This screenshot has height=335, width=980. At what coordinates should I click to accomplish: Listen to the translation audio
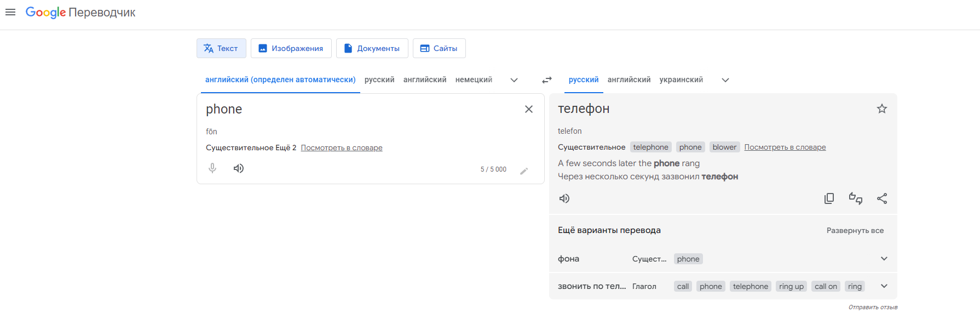coord(564,198)
